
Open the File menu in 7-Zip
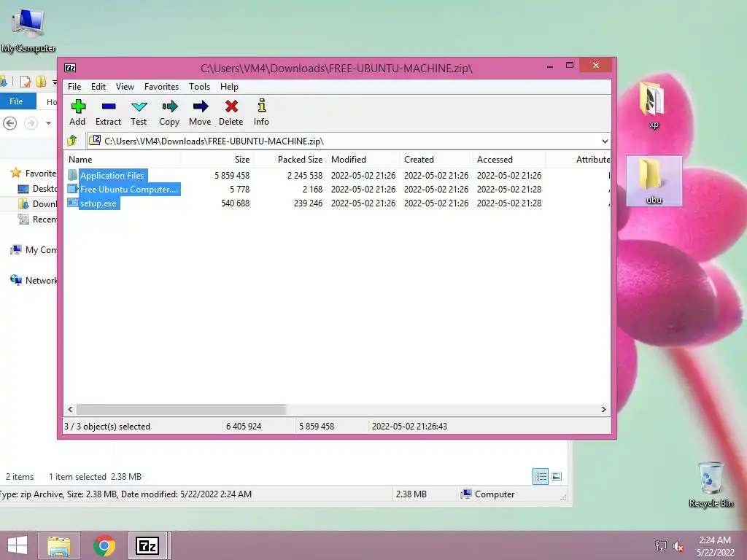(74, 87)
